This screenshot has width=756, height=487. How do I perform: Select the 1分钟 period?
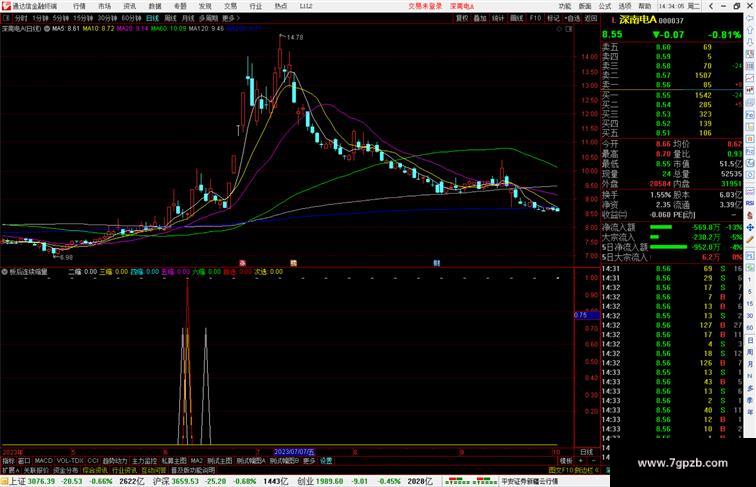tap(40, 18)
